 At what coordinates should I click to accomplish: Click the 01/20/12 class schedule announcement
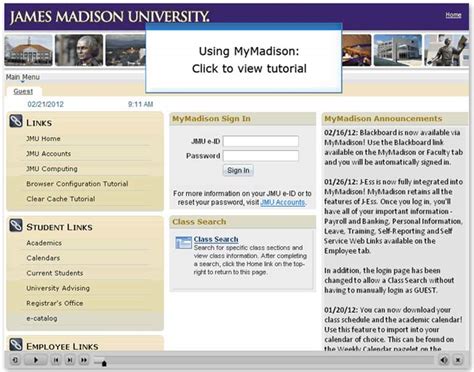[x=393, y=329]
